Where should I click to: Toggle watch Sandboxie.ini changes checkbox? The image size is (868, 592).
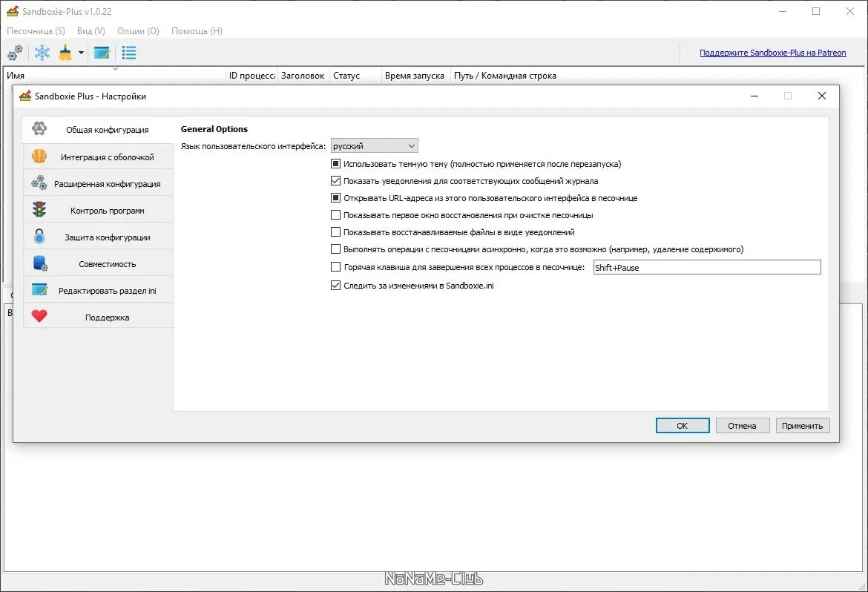335,285
